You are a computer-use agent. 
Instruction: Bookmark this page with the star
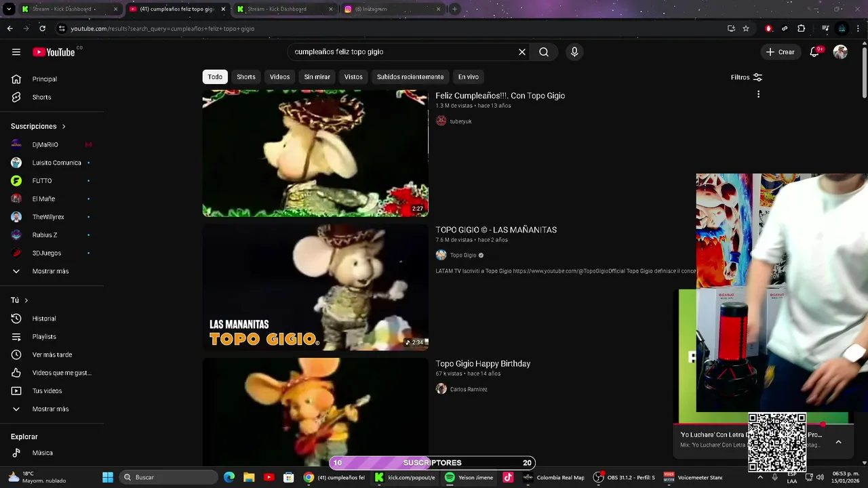[746, 28]
